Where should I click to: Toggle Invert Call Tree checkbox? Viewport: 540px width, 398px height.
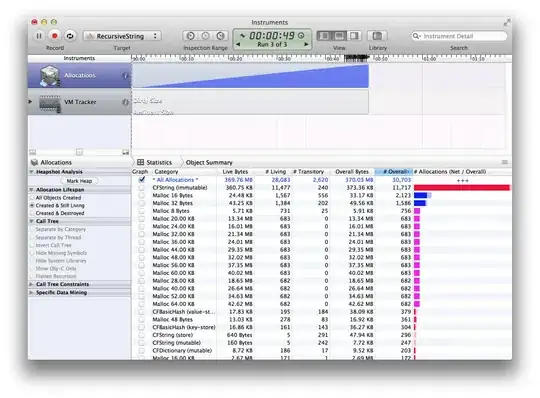[32, 245]
